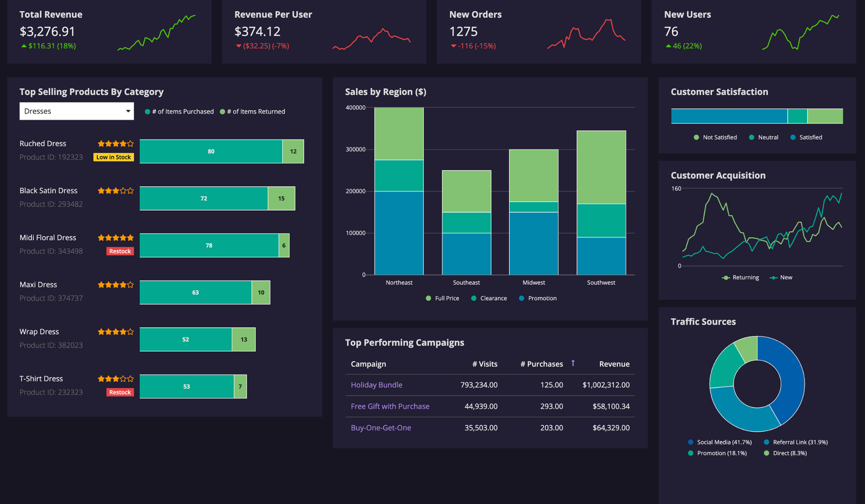Click the Revenue column header
Image resolution: width=865 pixels, height=504 pixels.
pos(614,364)
